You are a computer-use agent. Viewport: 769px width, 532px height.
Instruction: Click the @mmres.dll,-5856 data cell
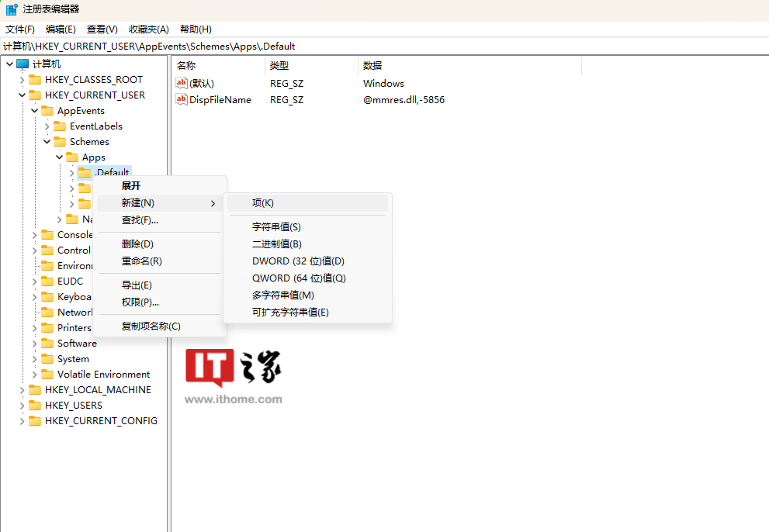point(404,99)
